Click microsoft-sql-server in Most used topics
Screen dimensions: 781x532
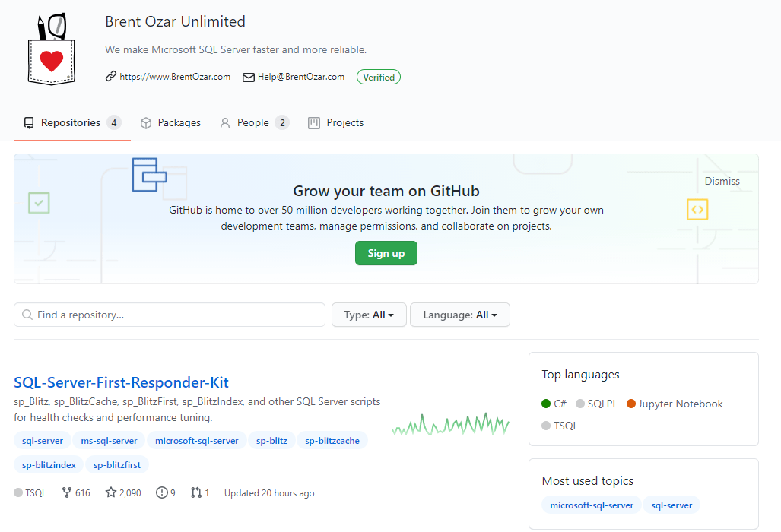click(592, 505)
